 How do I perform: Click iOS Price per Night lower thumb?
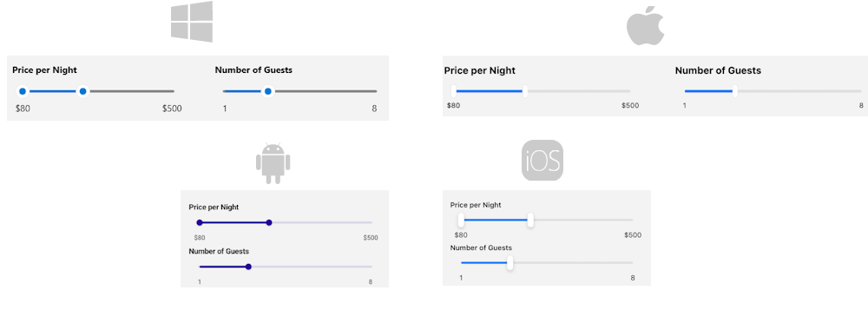(x=461, y=221)
